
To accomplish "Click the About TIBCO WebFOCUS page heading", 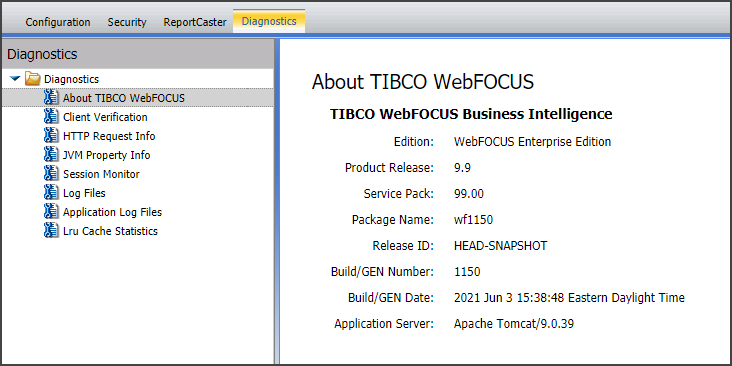I will coord(422,82).
